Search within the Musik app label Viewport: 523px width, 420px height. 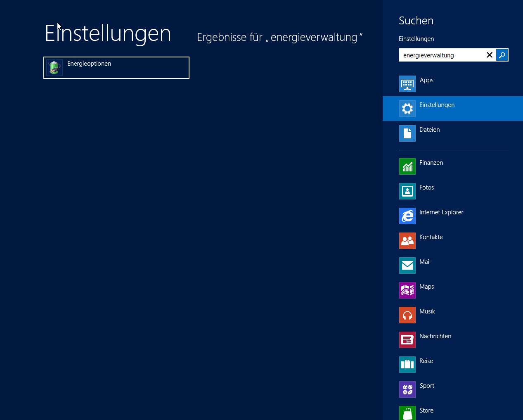[427, 311]
